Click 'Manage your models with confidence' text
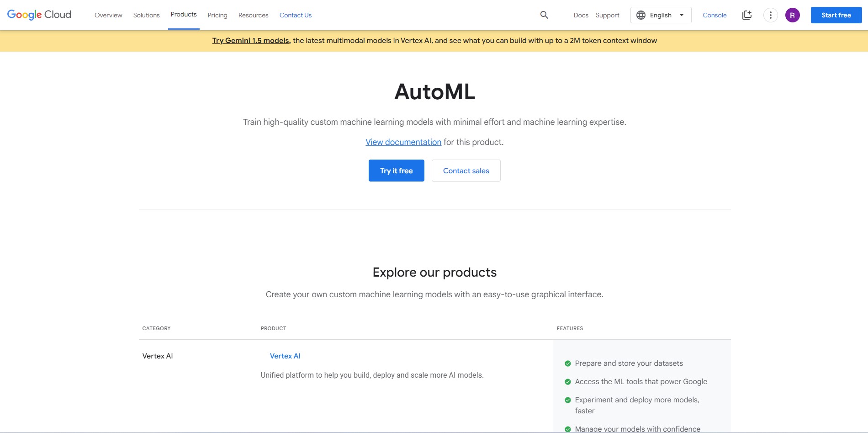The image size is (868, 433). coord(637,429)
